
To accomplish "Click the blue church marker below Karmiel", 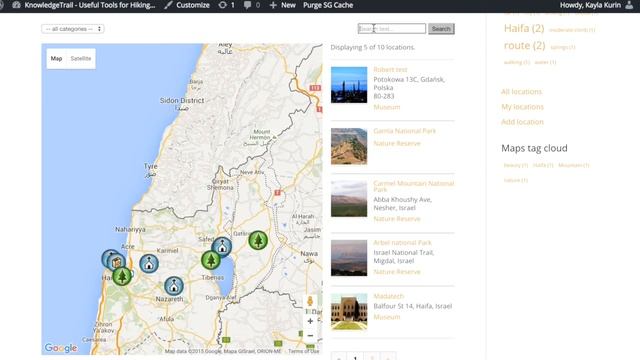I will tap(149, 264).
